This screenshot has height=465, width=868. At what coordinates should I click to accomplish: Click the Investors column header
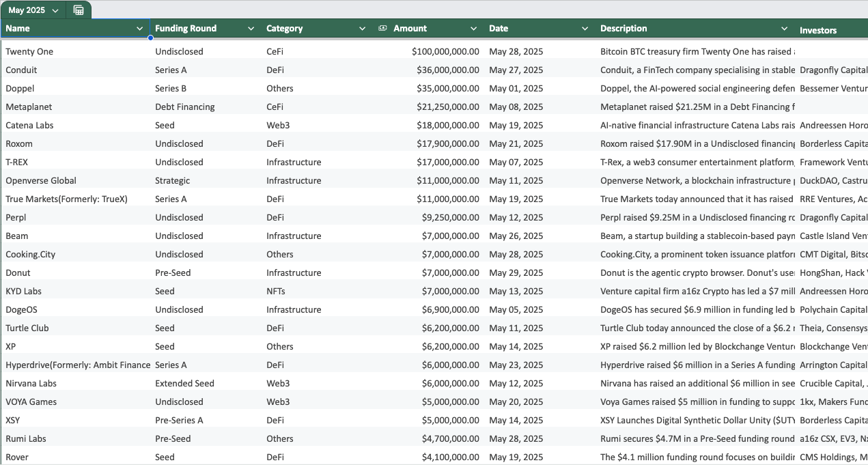point(818,30)
